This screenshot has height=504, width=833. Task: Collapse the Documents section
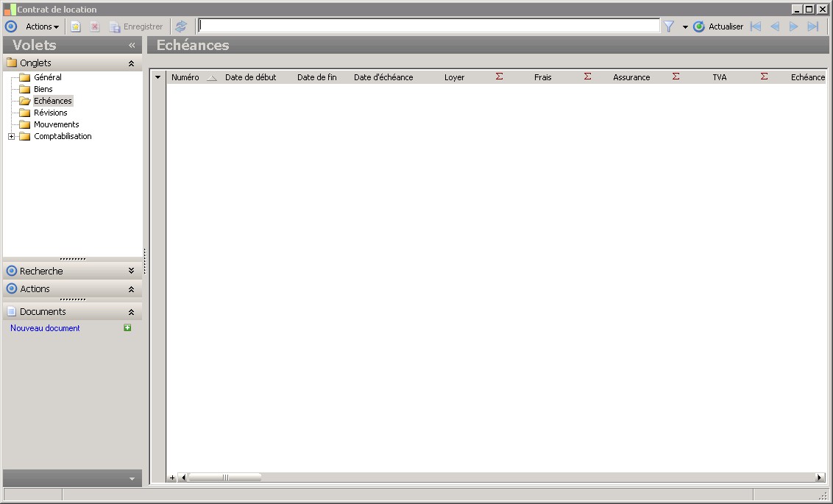tap(131, 312)
